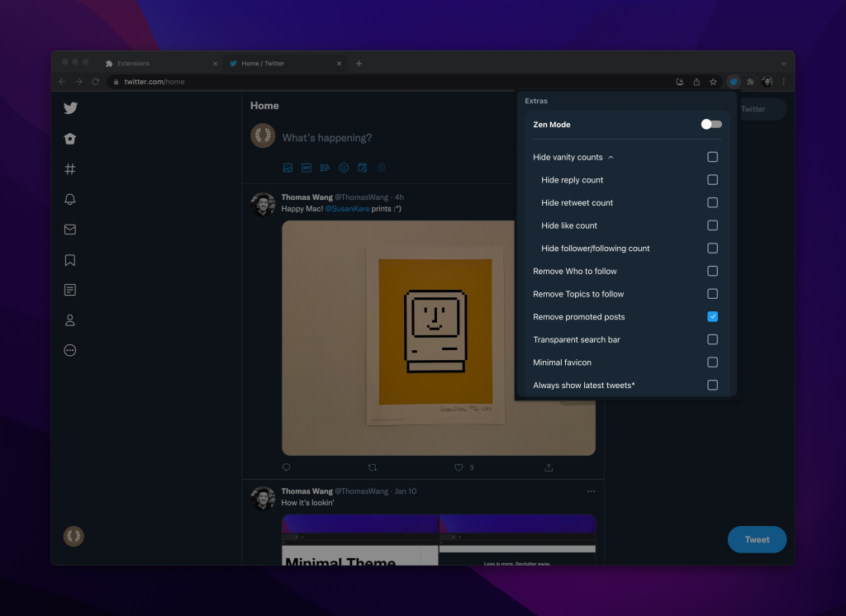
Task: Open the More circle icon in the sidebar
Action: (x=70, y=351)
